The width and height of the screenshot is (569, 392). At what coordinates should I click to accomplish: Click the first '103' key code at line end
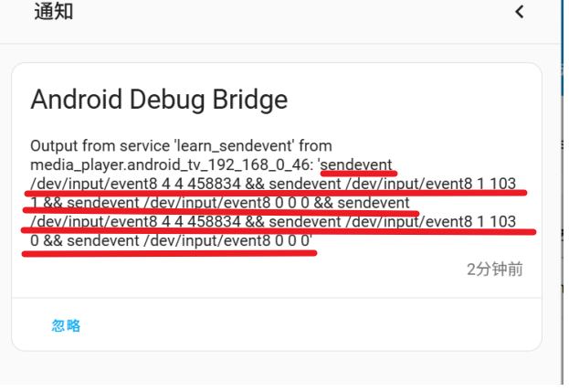click(x=503, y=184)
